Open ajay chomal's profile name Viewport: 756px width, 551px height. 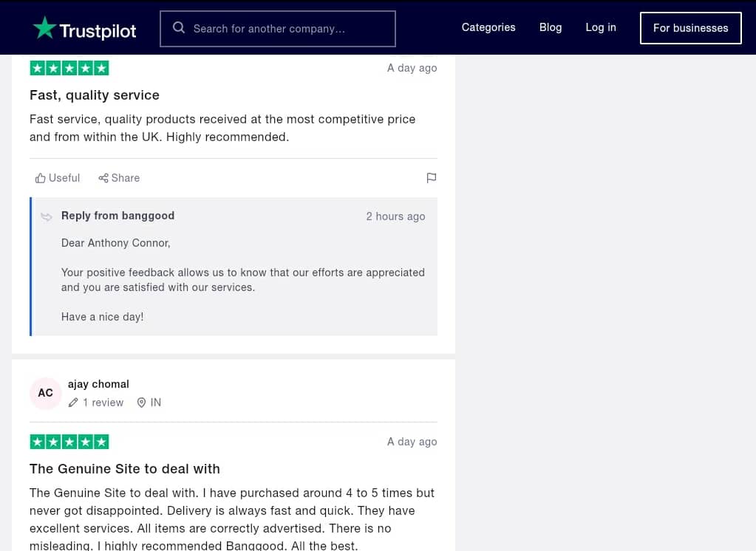tap(98, 384)
